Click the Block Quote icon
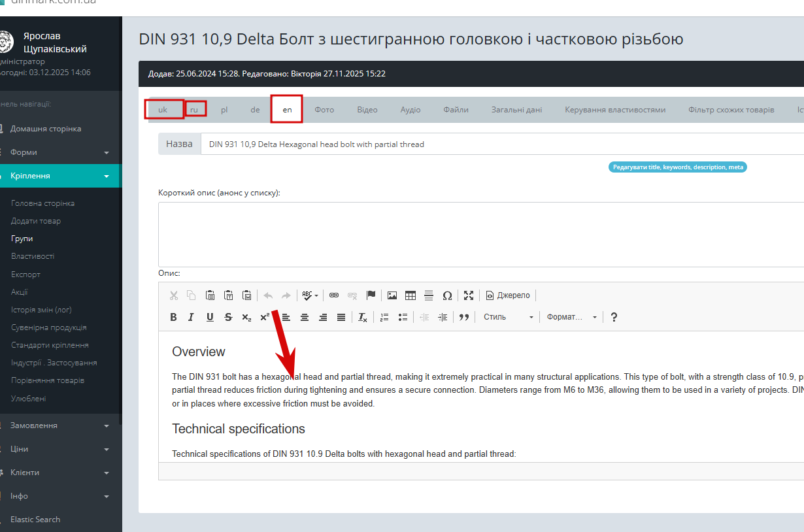Viewport: 804px width, 532px height. click(x=464, y=317)
